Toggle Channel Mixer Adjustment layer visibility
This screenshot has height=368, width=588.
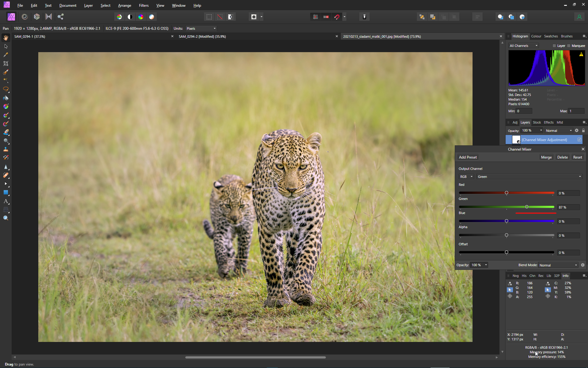tap(579, 140)
